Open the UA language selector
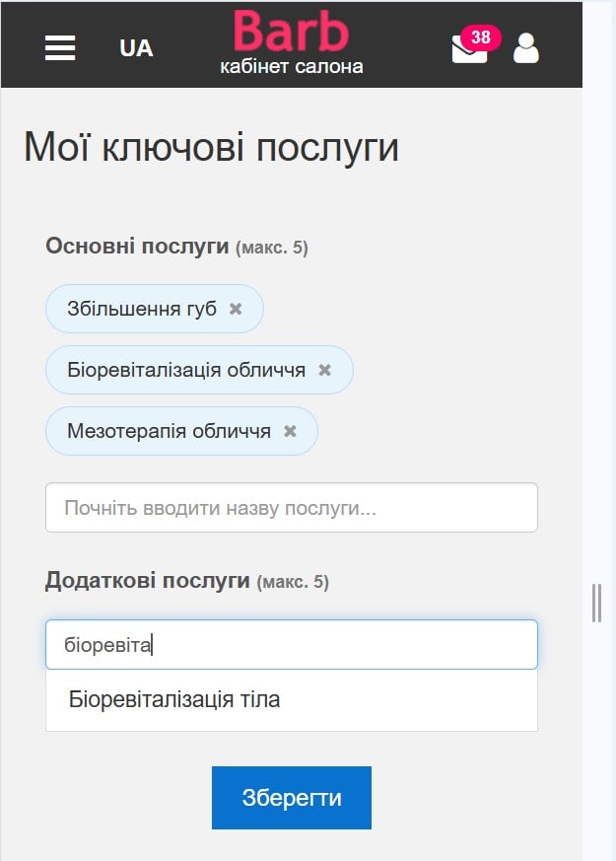This screenshot has width=616, height=861. point(136,48)
